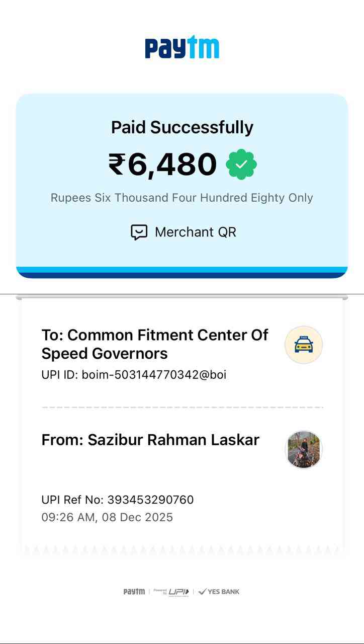Screen dimensions: 364x644
Task: Click the UPI Ref No 393453290760
Action: tap(118, 500)
